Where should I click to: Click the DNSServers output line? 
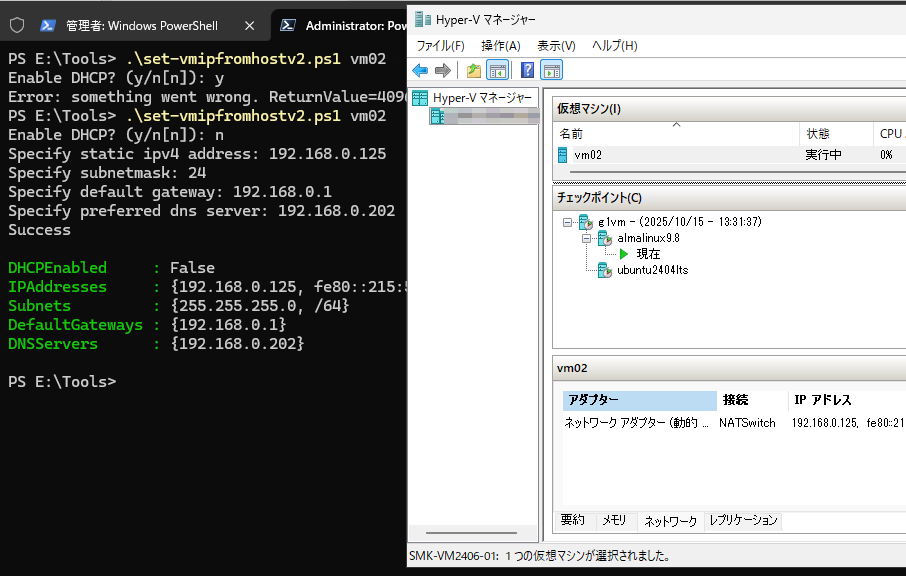click(x=156, y=344)
